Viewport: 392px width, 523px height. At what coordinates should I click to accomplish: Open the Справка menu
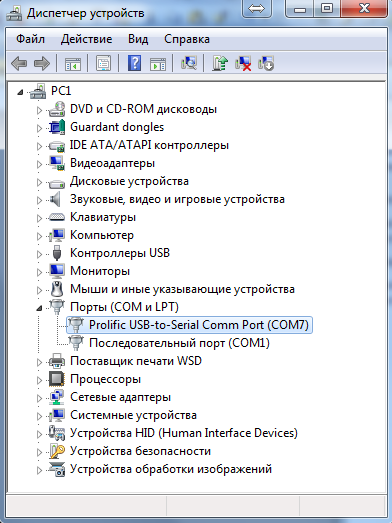[x=187, y=39]
